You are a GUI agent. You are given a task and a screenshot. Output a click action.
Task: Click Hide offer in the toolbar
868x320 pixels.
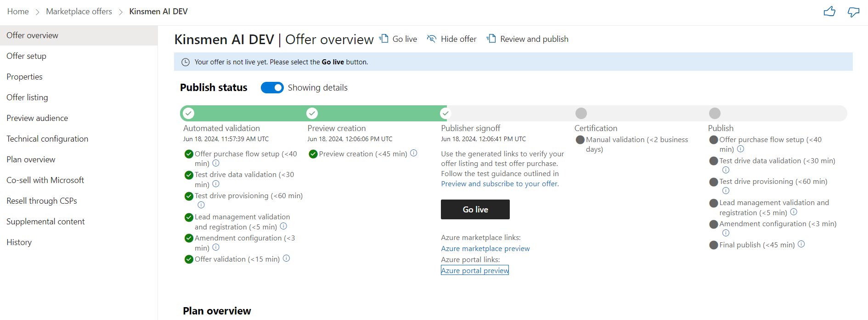452,39
